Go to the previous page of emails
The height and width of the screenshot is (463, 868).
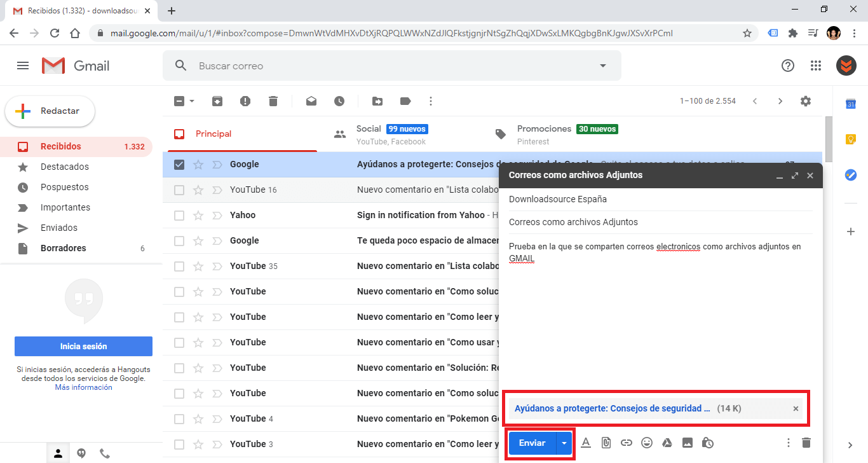[x=755, y=101]
